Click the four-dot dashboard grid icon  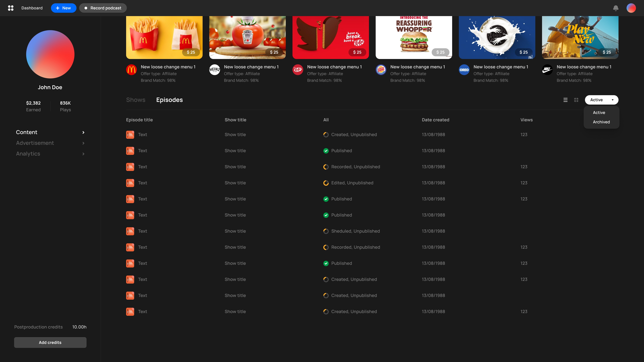[11, 8]
